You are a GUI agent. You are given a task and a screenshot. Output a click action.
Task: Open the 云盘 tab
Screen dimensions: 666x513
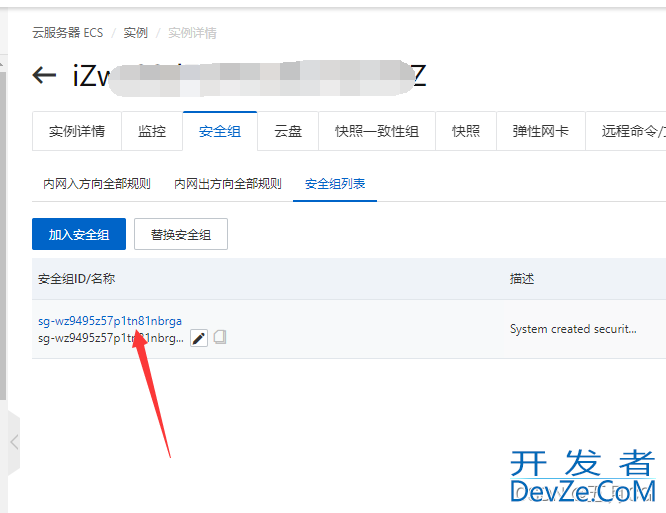coord(288,131)
